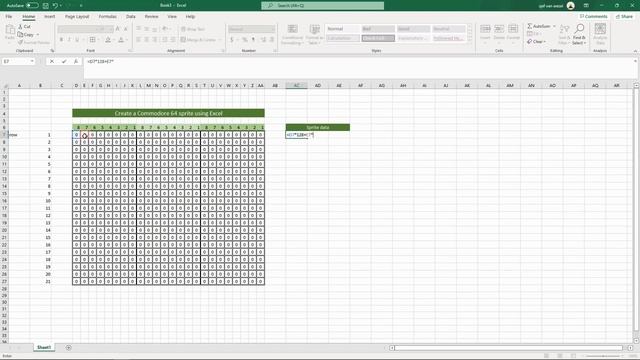
Task: Click the Clear button
Action: click(535, 42)
